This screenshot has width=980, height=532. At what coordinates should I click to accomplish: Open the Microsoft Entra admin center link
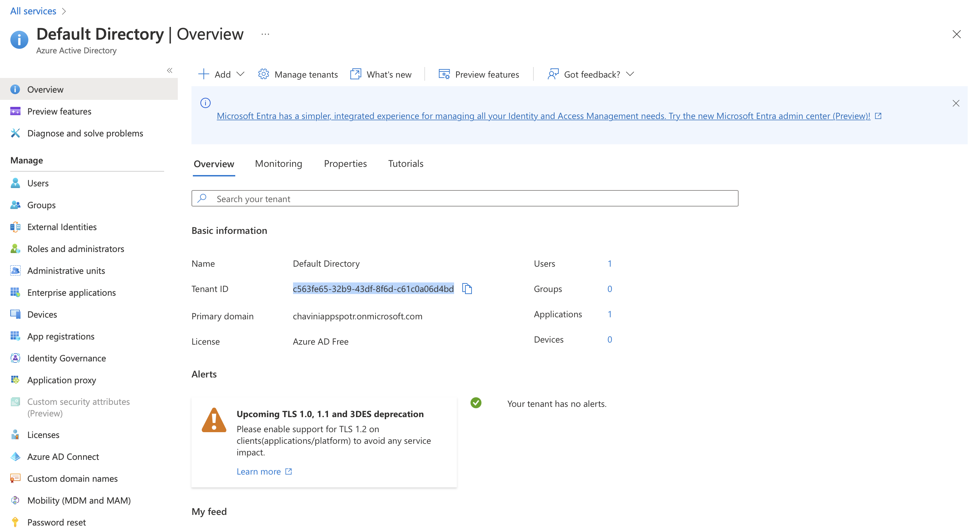pos(543,116)
